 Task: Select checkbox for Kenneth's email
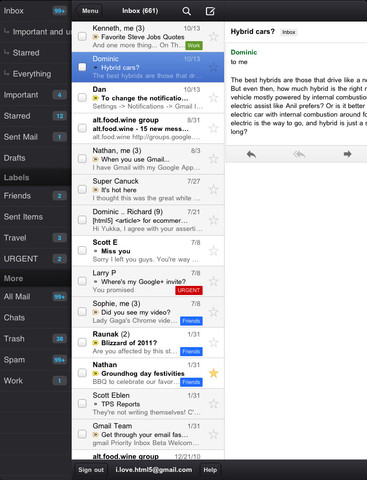pyautogui.click(x=82, y=36)
